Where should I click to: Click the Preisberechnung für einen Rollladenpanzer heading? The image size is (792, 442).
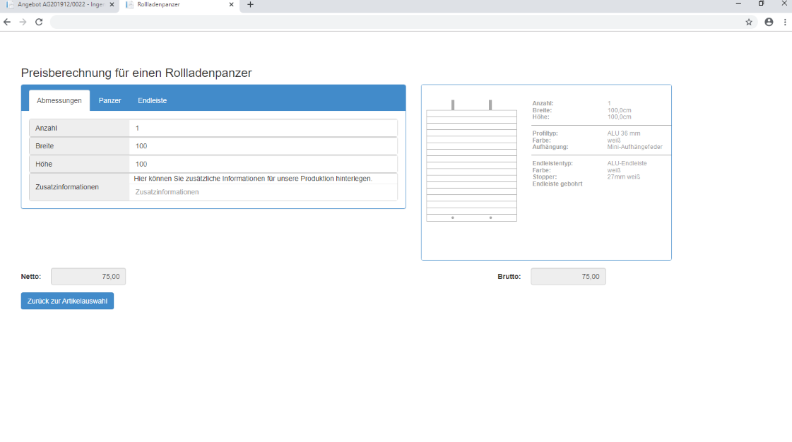(x=136, y=73)
